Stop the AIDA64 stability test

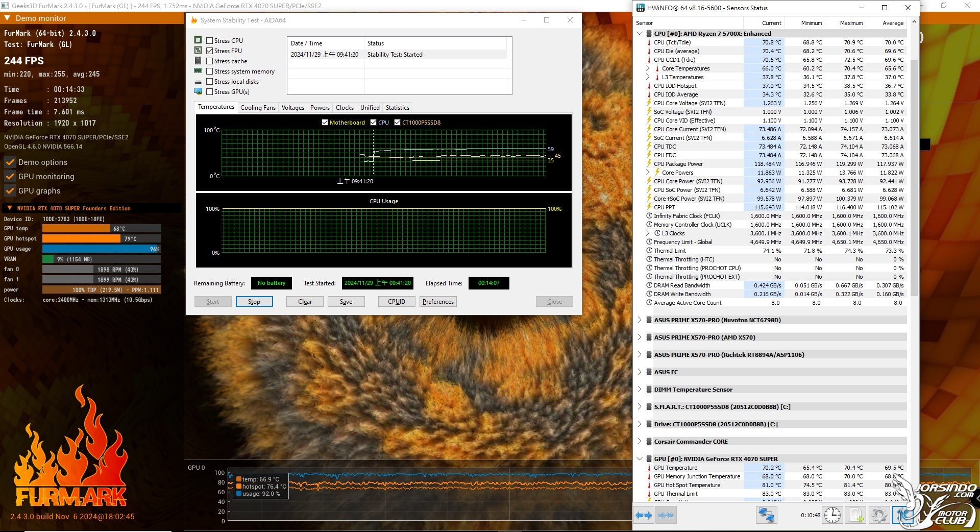coord(254,302)
